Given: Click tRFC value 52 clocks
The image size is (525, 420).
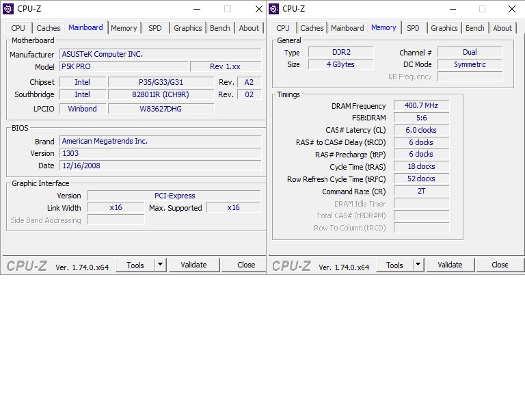Looking at the screenshot, I should (x=421, y=179).
